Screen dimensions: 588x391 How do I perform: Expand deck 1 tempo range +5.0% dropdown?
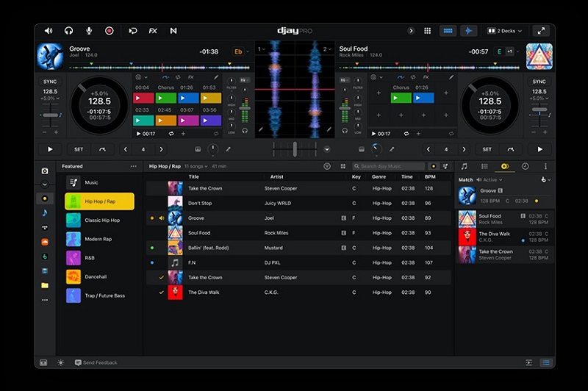coord(50,98)
